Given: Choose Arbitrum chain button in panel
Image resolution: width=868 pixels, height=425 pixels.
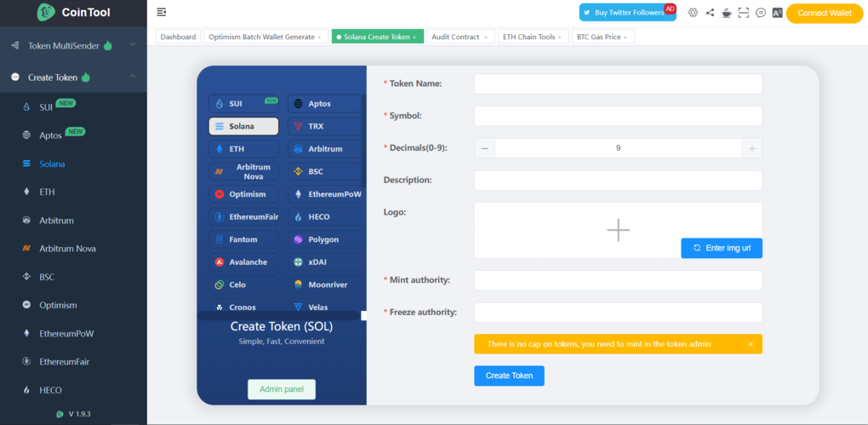Looking at the screenshot, I should 324,149.
